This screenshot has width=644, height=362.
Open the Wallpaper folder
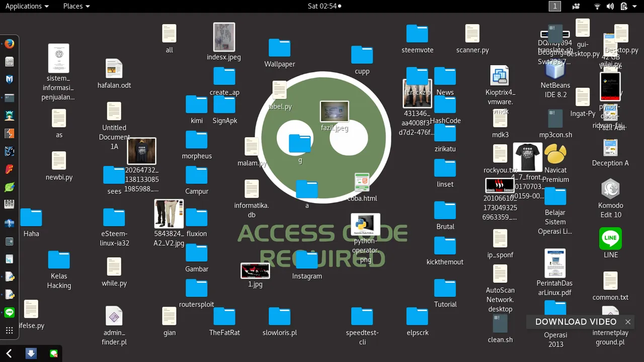[x=279, y=48]
